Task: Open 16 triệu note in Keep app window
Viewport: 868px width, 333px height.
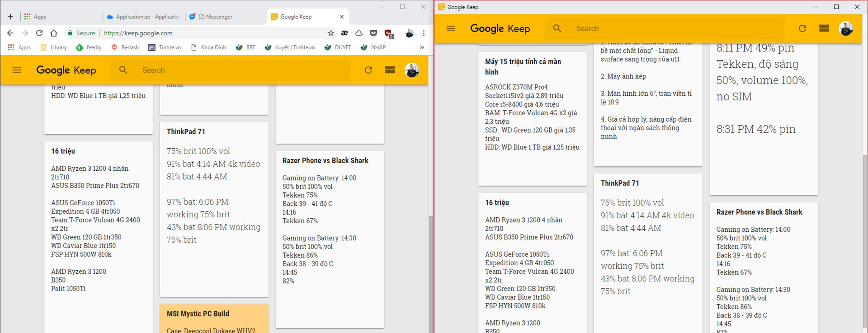Action: [x=532, y=263]
